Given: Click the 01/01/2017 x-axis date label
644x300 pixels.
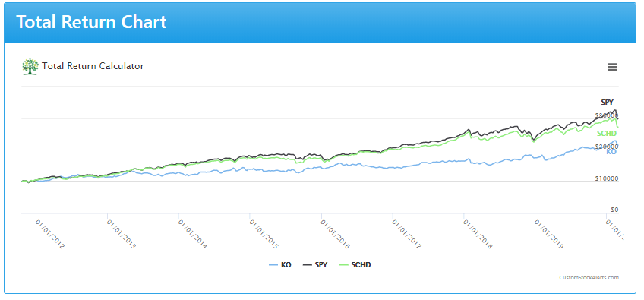Looking at the screenshot, I should 406,234.
